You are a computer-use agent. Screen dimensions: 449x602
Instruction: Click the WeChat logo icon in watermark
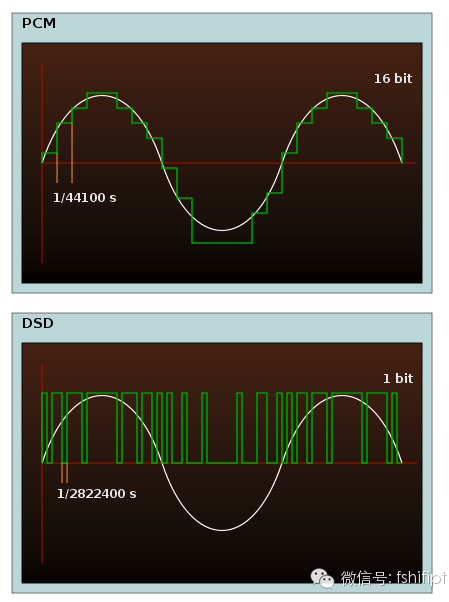322,579
